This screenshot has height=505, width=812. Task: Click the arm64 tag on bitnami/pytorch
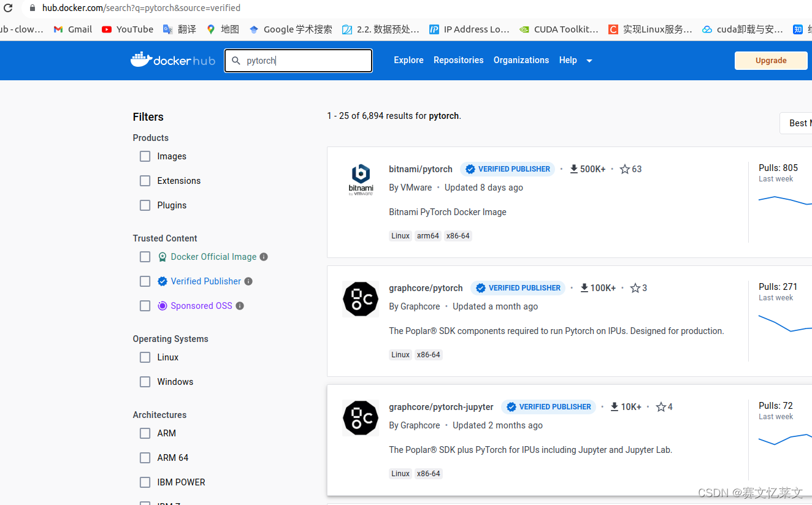428,236
